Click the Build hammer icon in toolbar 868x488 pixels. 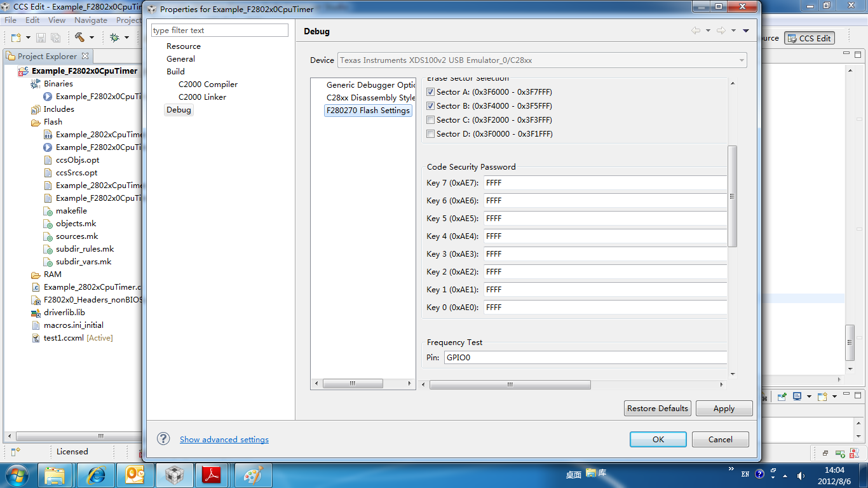(x=79, y=37)
